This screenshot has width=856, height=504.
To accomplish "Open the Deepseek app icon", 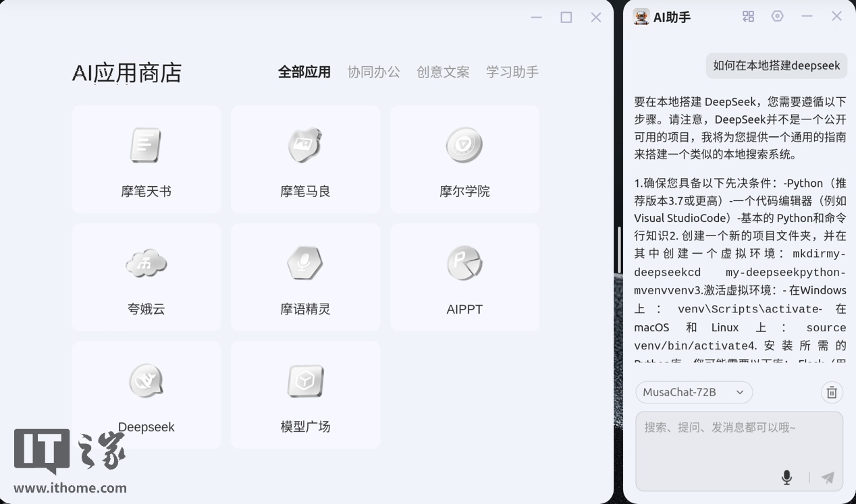I will [x=146, y=380].
